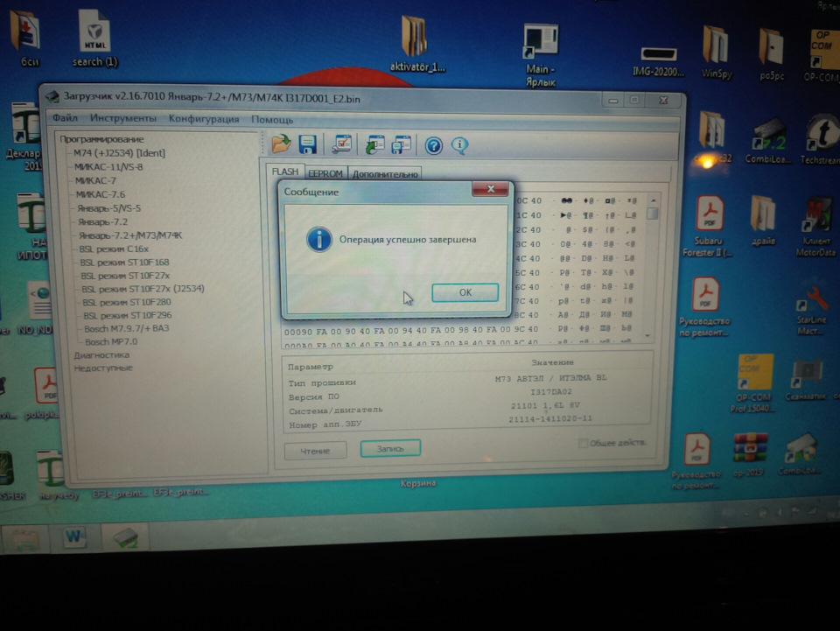The height and width of the screenshot is (631, 840).
Task: Launch Сканматик desktop shortcut
Action: 806,381
